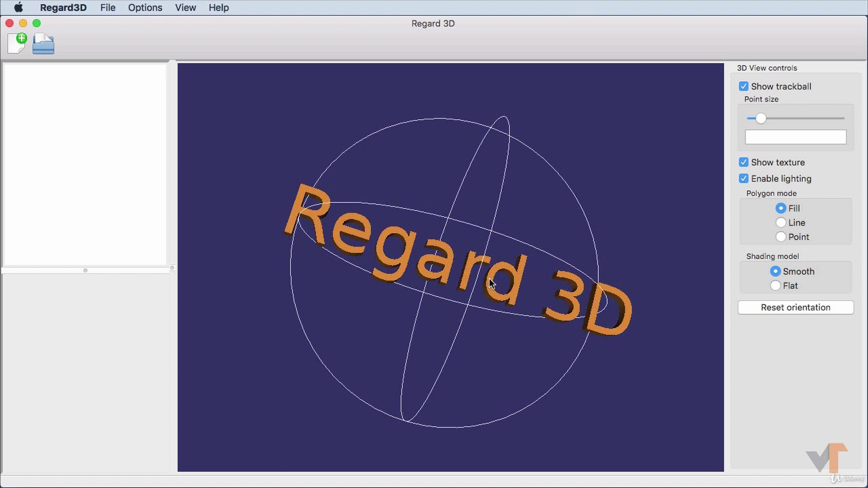Viewport: 868px width, 488px height.
Task: Open an existing project with the folder icon
Action: coord(43,43)
